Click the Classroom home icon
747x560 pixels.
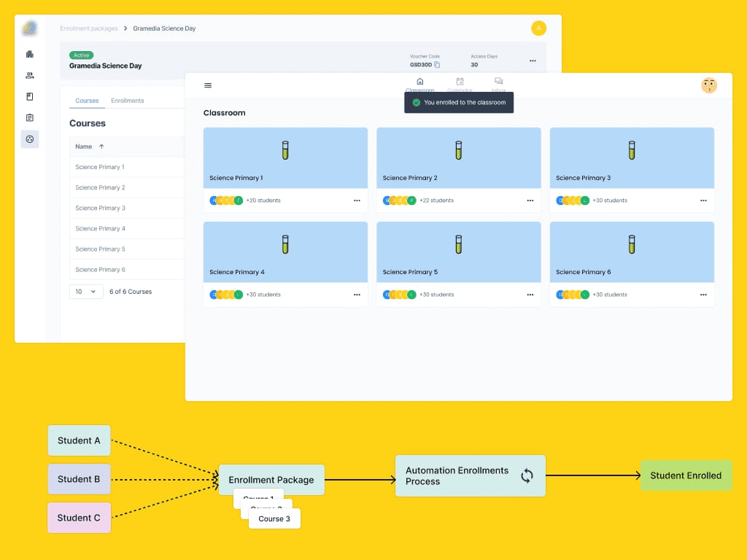tap(419, 82)
